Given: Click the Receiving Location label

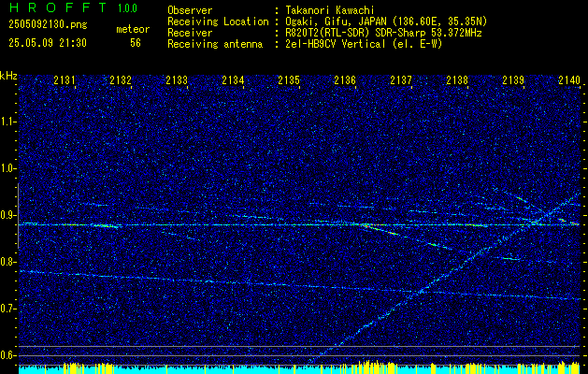Looking at the screenshot, I should (x=218, y=22).
